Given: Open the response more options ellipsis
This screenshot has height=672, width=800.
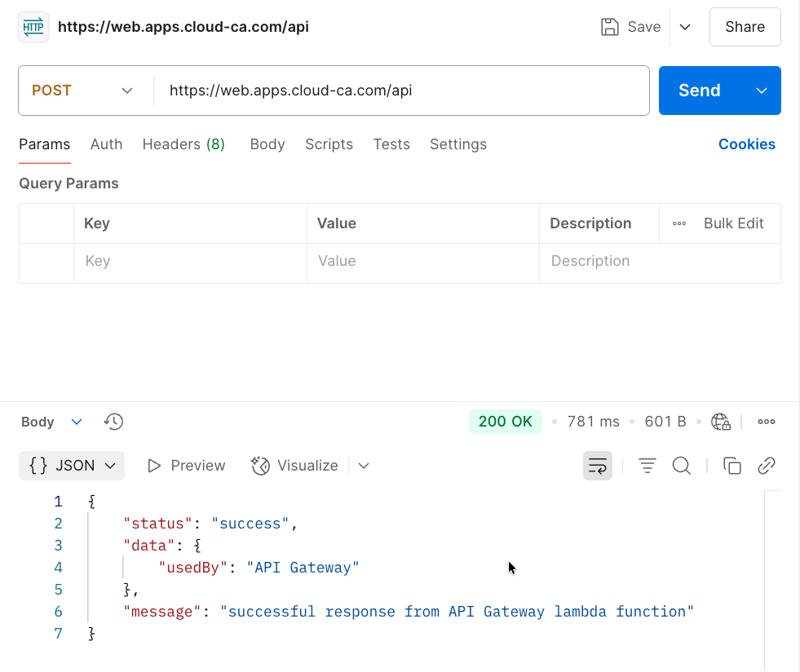Looking at the screenshot, I should [766, 422].
